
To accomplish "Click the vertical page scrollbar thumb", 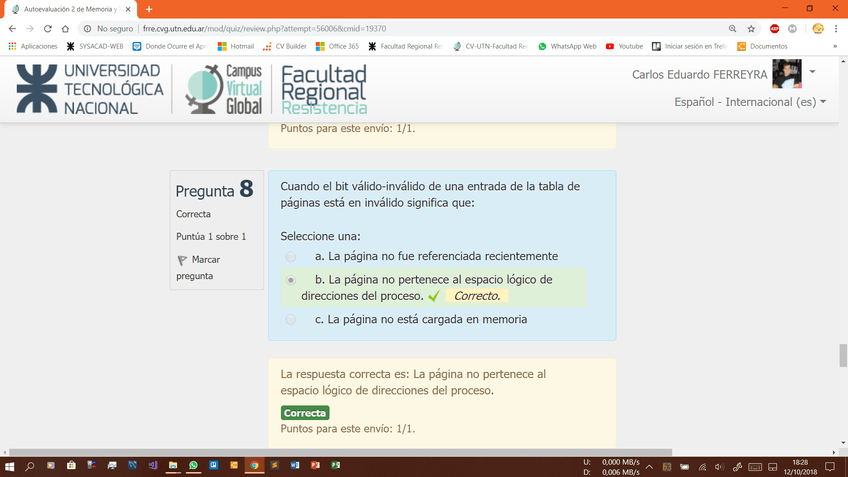I will pos(842,355).
